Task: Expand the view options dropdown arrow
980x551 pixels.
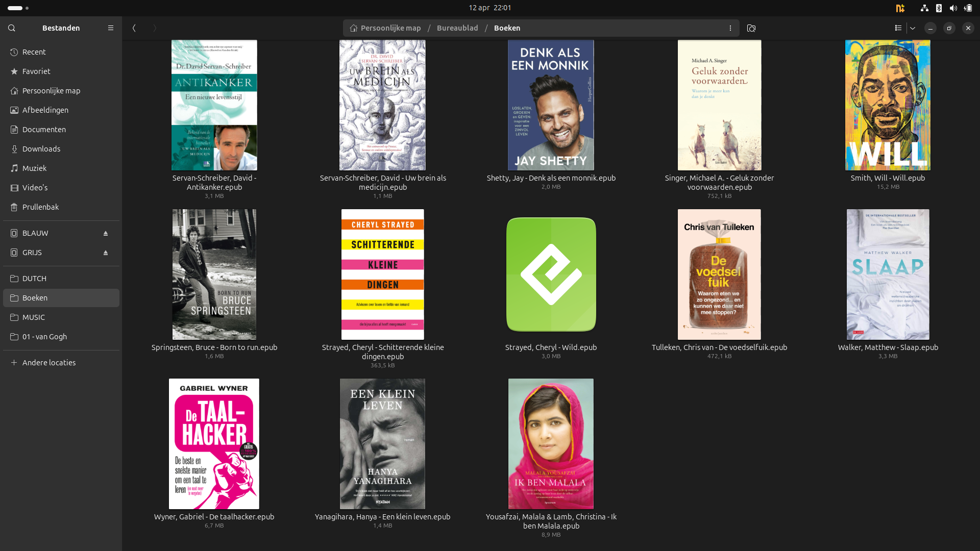Action: [913, 28]
